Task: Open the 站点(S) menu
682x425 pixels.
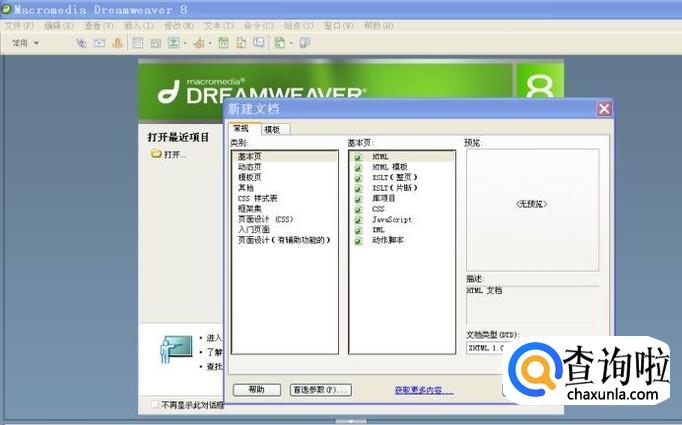Action: point(298,26)
